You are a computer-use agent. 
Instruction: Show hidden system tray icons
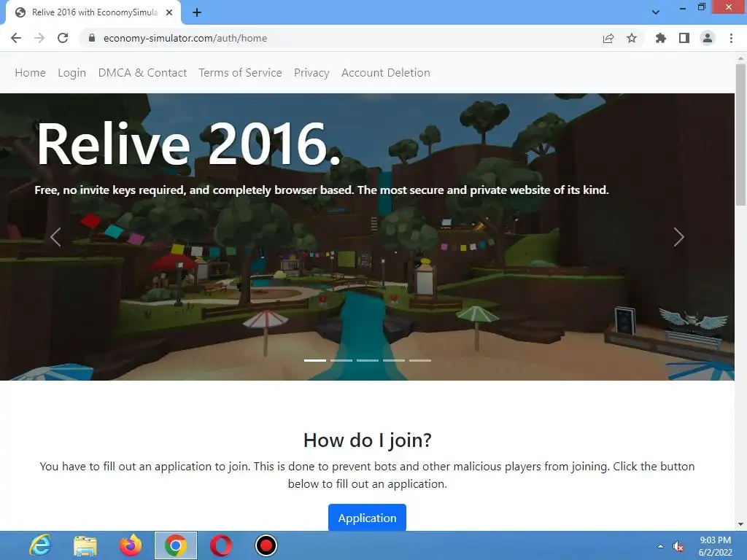tap(660, 546)
